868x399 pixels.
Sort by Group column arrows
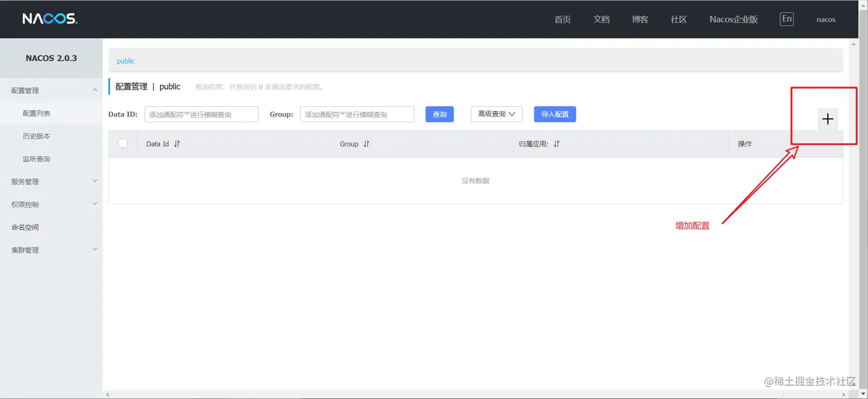tap(366, 144)
